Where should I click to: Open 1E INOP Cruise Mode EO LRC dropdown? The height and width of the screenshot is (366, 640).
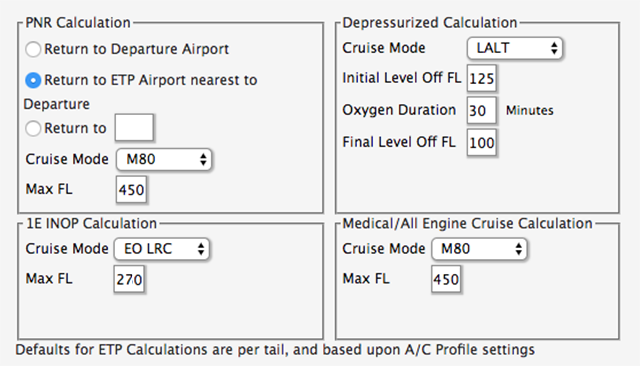(x=162, y=249)
